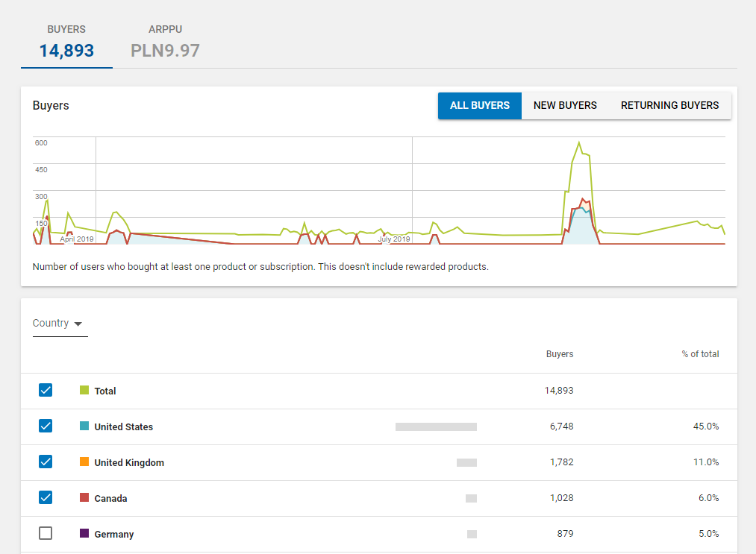This screenshot has width=756, height=554.
Task: Click the Total buyers value 14,893 in table
Action: (x=559, y=391)
